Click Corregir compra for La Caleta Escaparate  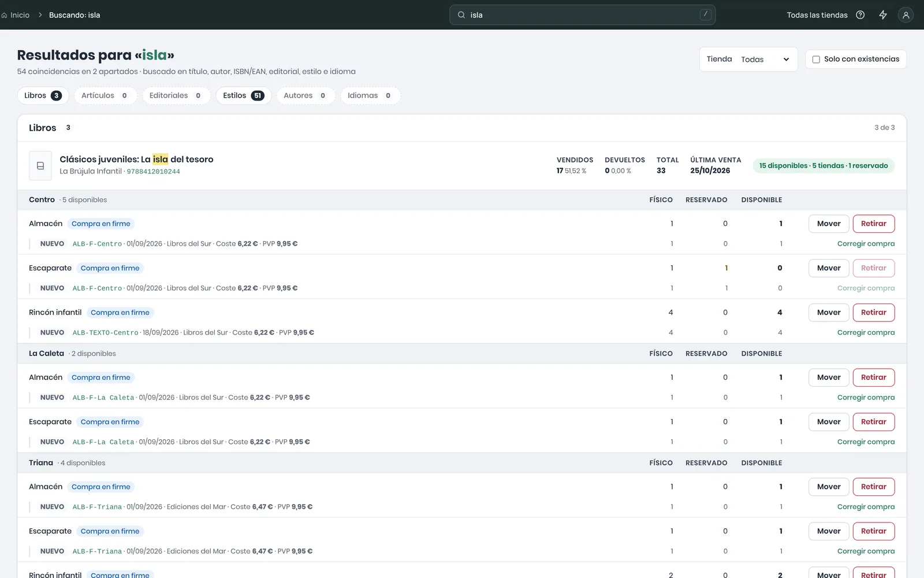pos(866,442)
